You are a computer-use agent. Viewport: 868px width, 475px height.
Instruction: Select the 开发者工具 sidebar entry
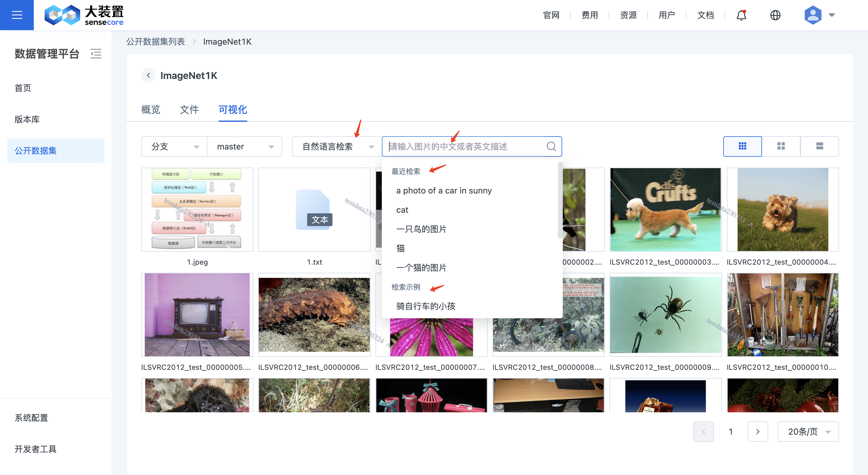[x=35, y=449]
